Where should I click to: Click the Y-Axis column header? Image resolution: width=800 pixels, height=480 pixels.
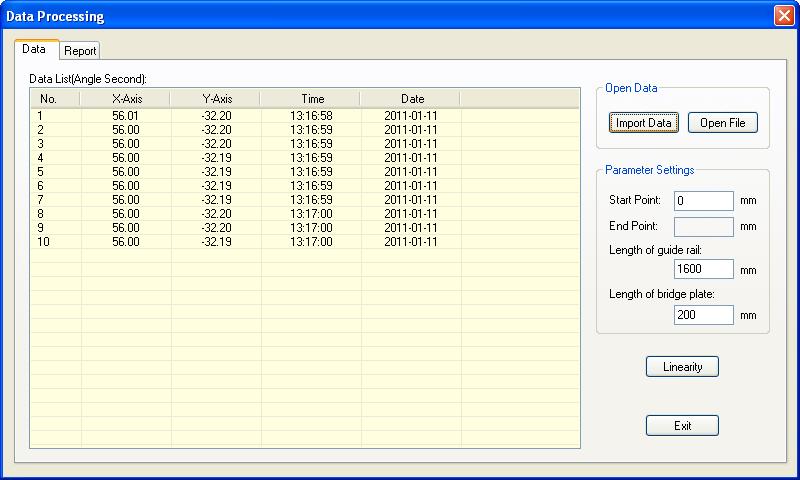point(216,99)
